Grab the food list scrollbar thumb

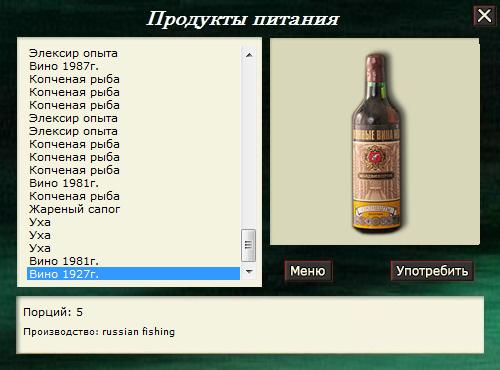(248, 245)
